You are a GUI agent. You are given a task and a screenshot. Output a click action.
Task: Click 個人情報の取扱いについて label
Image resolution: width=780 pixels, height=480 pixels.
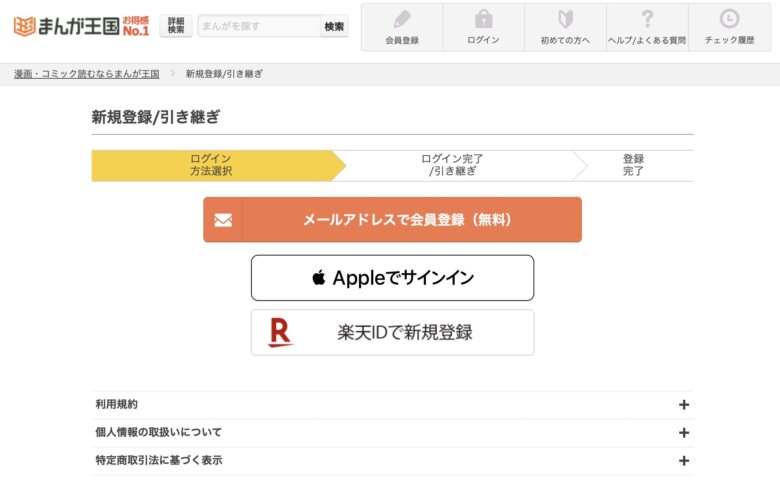[158, 432]
